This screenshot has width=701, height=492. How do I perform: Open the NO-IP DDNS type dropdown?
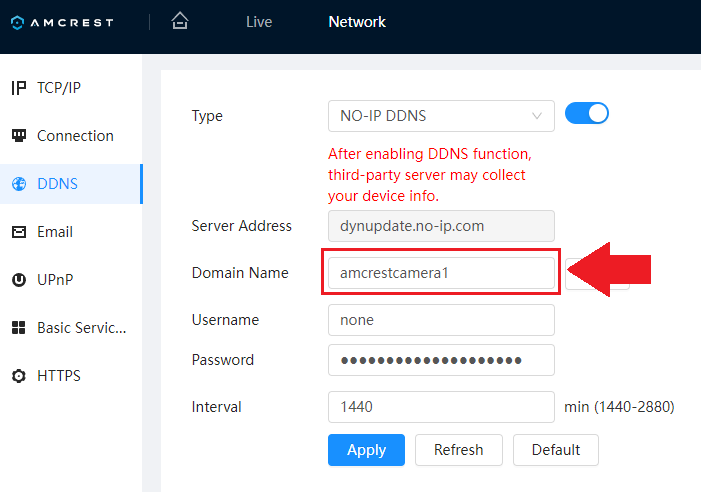440,116
